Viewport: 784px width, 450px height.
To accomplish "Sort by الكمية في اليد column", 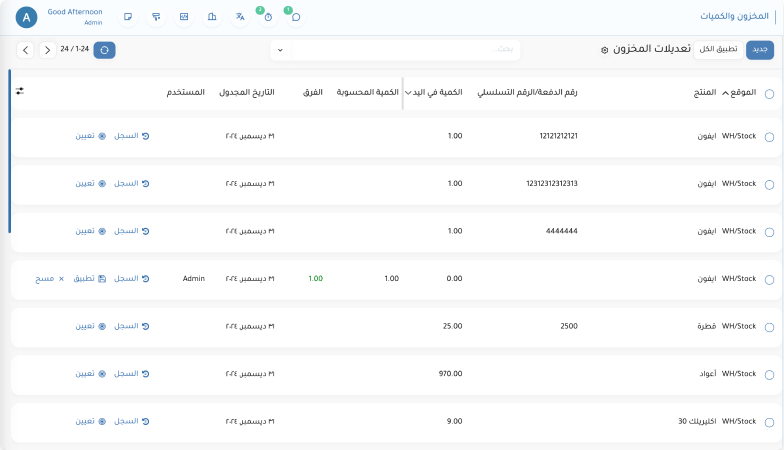I will pos(435,92).
